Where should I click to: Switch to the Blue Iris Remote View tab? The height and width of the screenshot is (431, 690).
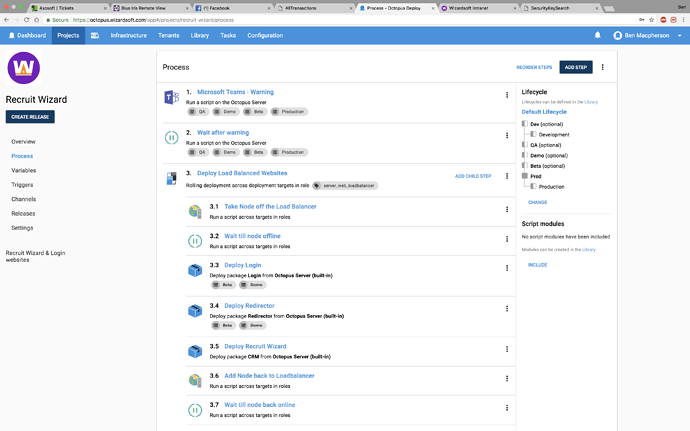[150, 8]
